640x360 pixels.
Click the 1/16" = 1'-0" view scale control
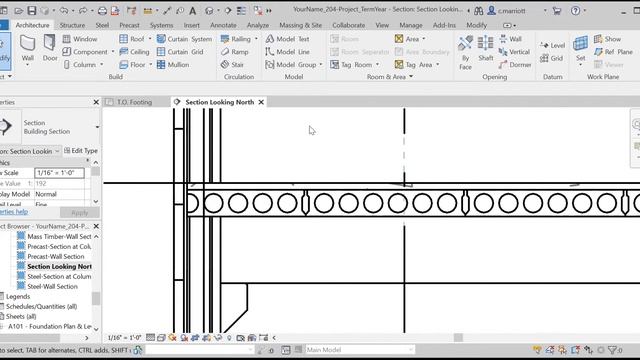[x=124, y=338]
